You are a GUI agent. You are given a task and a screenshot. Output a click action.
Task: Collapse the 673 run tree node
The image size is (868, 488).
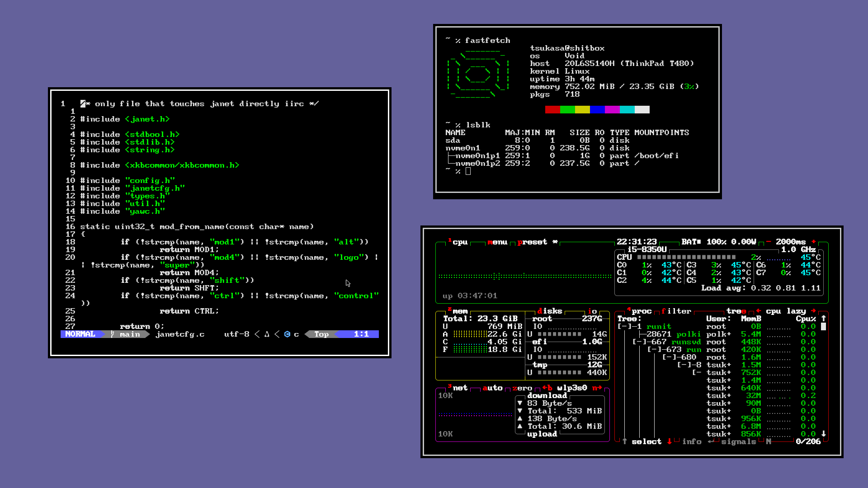(654, 350)
